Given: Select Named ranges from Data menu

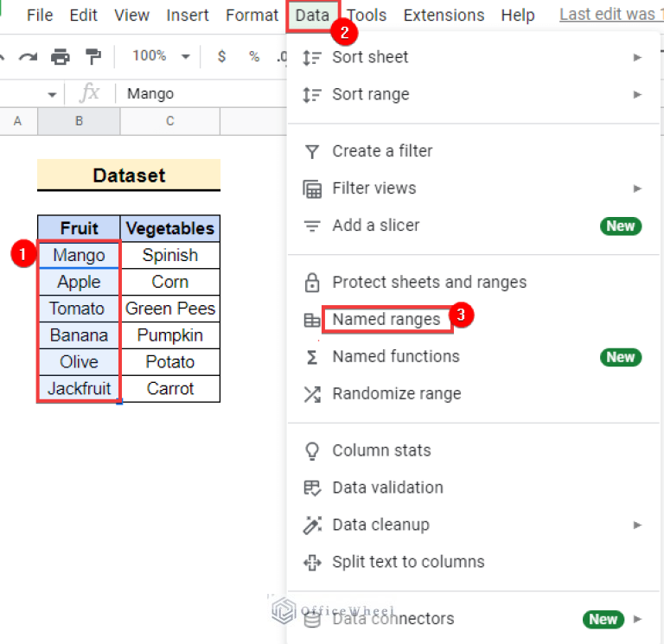Looking at the screenshot, I should click(386, 320).
